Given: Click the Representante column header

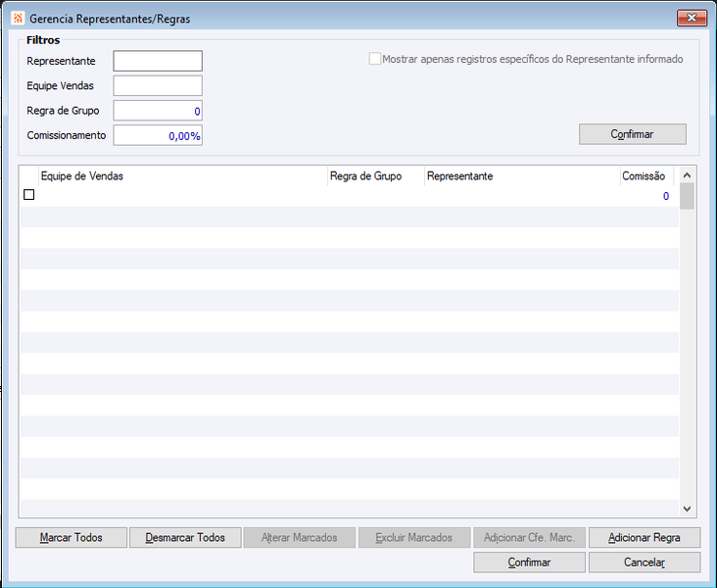Looking at the screenshot, I should tap(522, 176).
